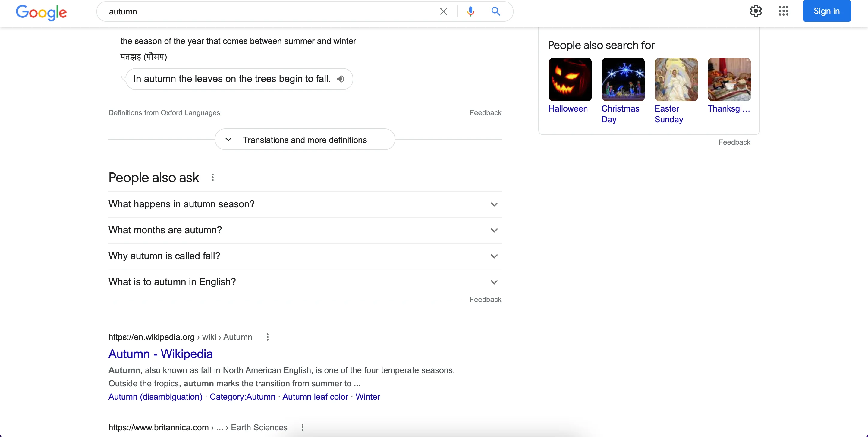Open the Autumn leaf color sitelink
This screenshot has width=868, height=437.
(x=315, y=397)
